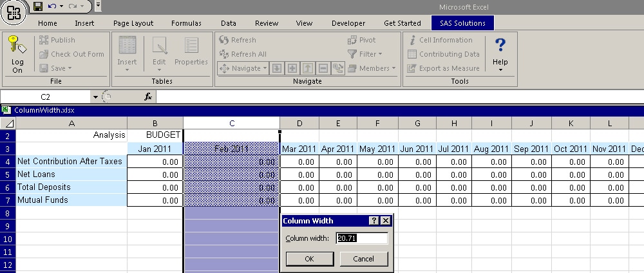
Task: Click the Cell Information icon
Action: coord(412,40)
